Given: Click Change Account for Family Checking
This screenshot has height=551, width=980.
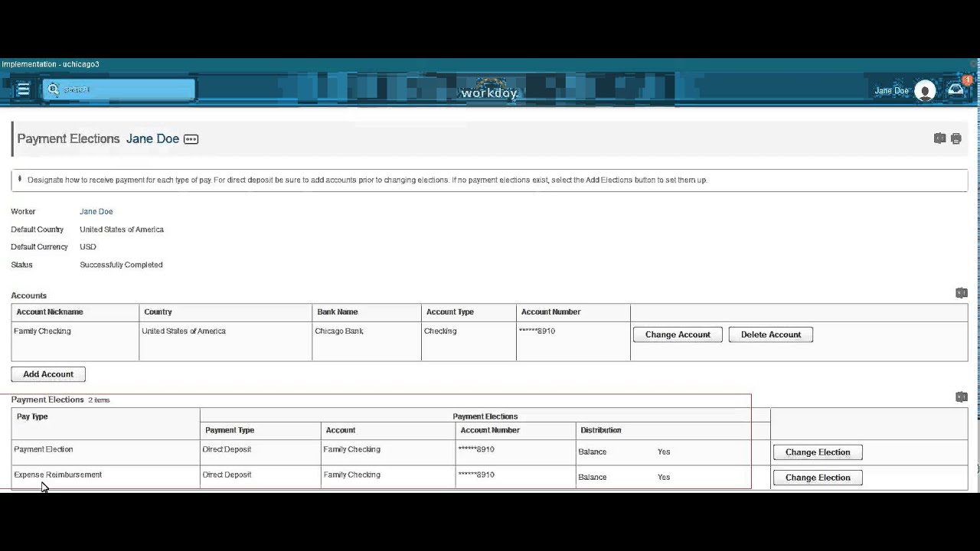Looking at the screenshot, I should pos(678,334).
